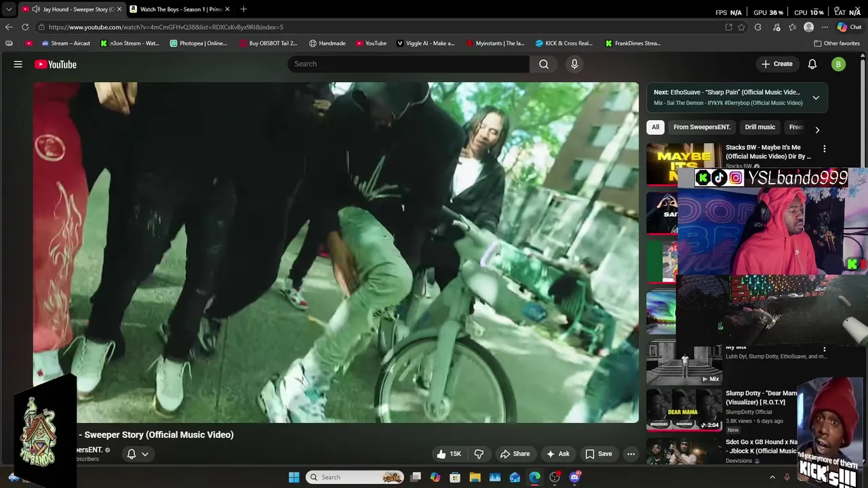
Task: Click the browser address bar URL
Action: point(166,27)
